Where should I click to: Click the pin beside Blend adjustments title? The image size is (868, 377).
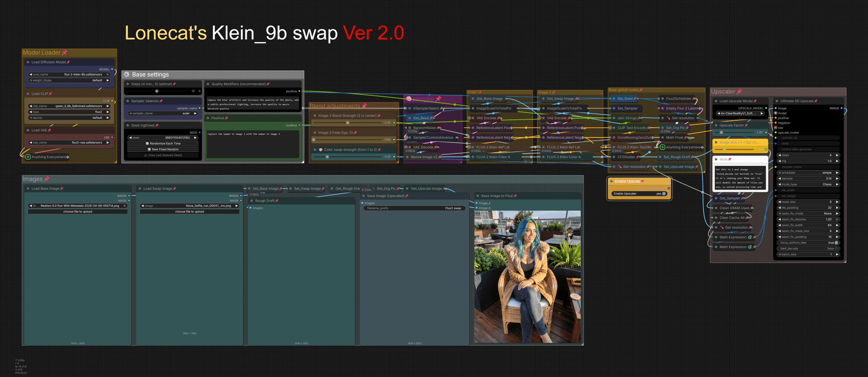tap(364, 106)
